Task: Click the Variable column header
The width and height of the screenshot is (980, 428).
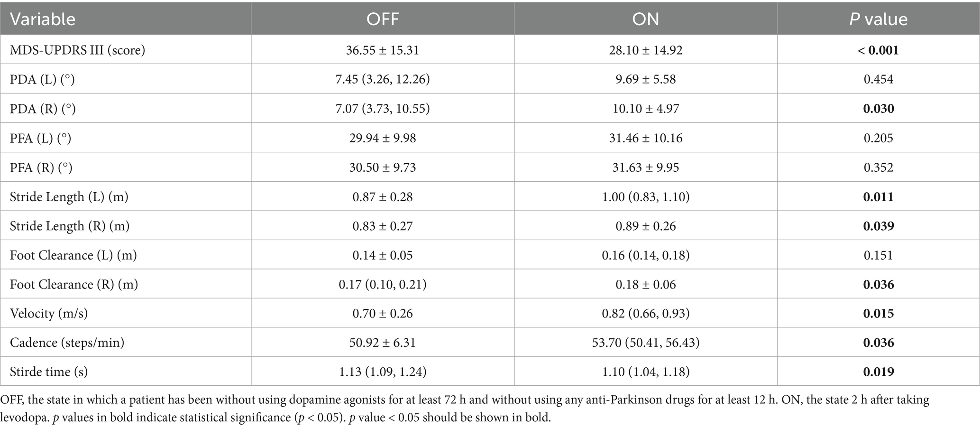Action: (43, 19)
